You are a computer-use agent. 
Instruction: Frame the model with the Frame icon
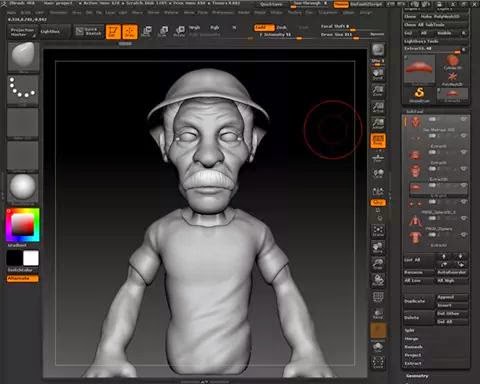tap(378, 230)
